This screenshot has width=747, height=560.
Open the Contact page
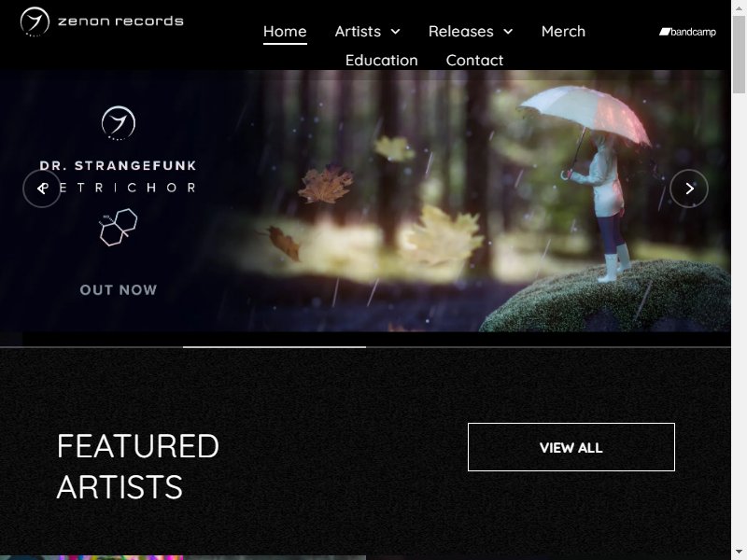pos(474,61)
